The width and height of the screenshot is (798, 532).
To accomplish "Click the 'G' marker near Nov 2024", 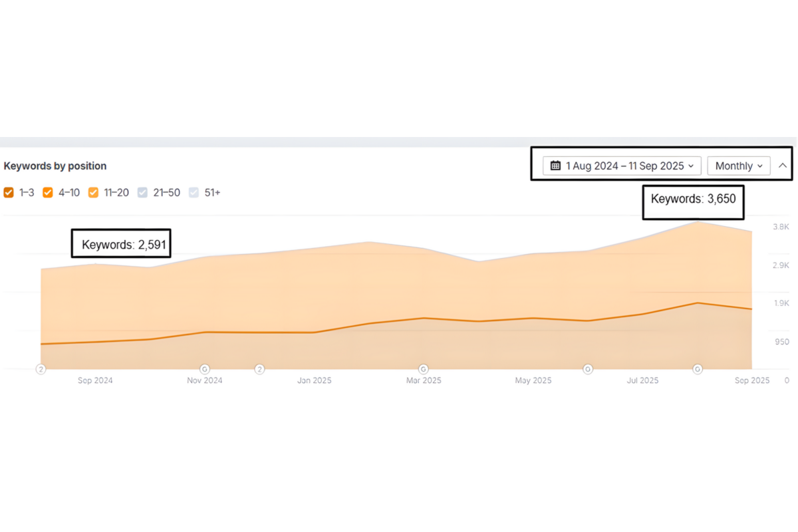I will (x=205, y=369).
